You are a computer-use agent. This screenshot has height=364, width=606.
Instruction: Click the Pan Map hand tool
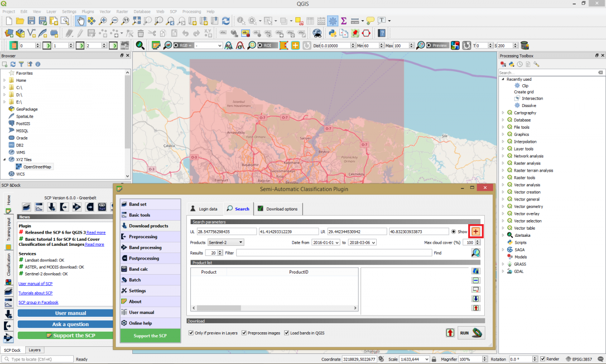80,21
